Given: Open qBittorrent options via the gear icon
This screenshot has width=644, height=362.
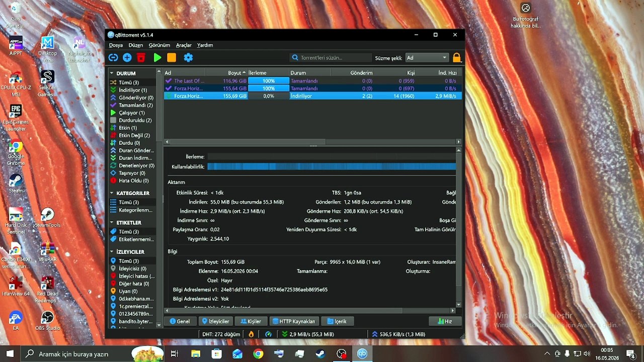Looking at the screenshot, I should (188, 58).
